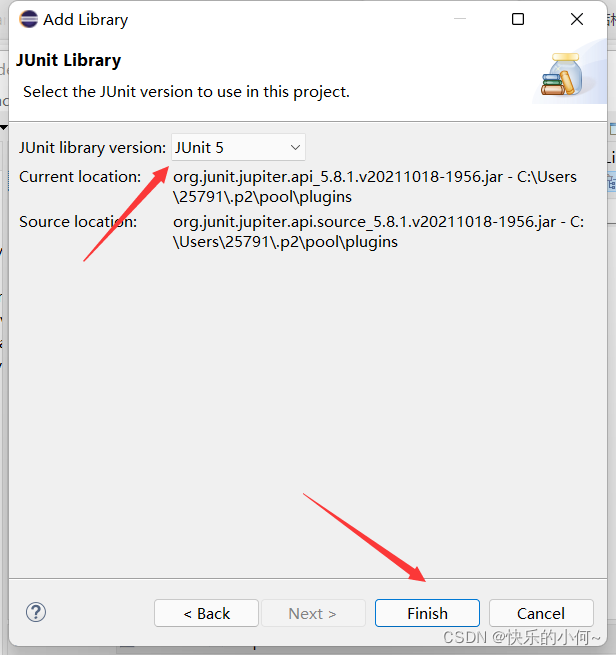This screenshot has width=616, height=655.
Task: Click the 'JUnit library version:' label
Action: (x=92, y=148)
